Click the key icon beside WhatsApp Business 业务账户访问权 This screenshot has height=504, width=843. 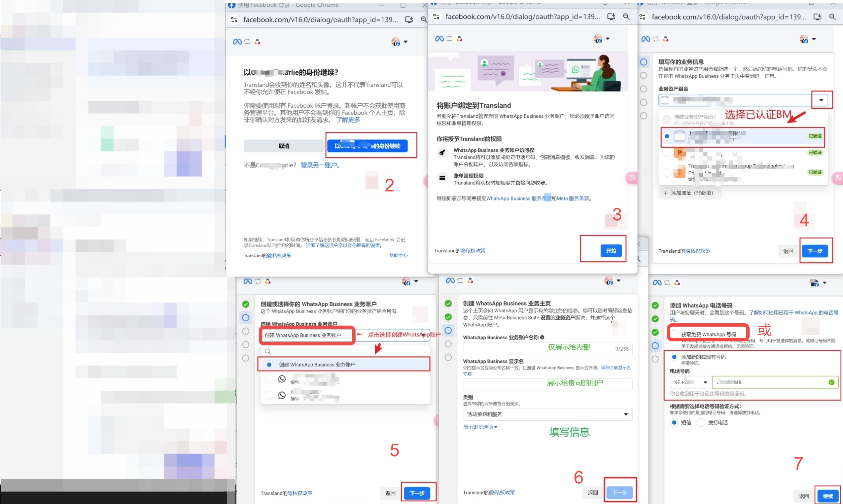tap(442, 152)
